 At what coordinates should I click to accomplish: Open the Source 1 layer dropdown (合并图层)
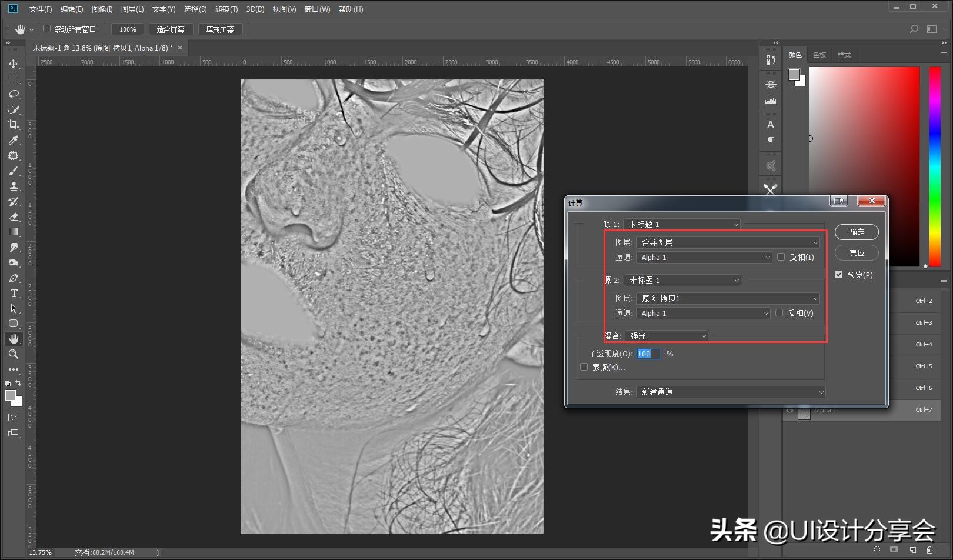pyautogui.click(x=728, y=242)
